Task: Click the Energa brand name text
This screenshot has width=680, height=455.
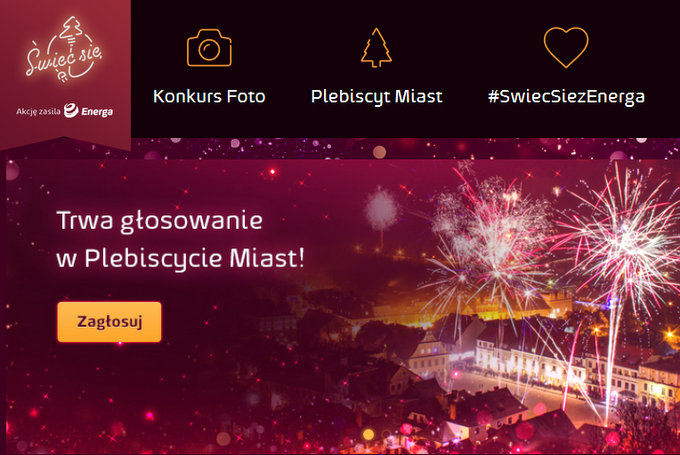Action: (97, 112)
